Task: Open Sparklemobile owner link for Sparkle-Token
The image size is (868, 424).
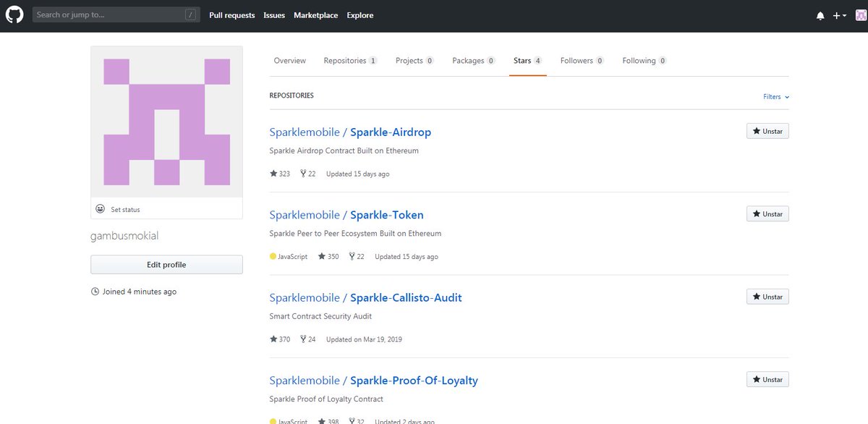Action: pyautogui.click(x=305, y=215)
